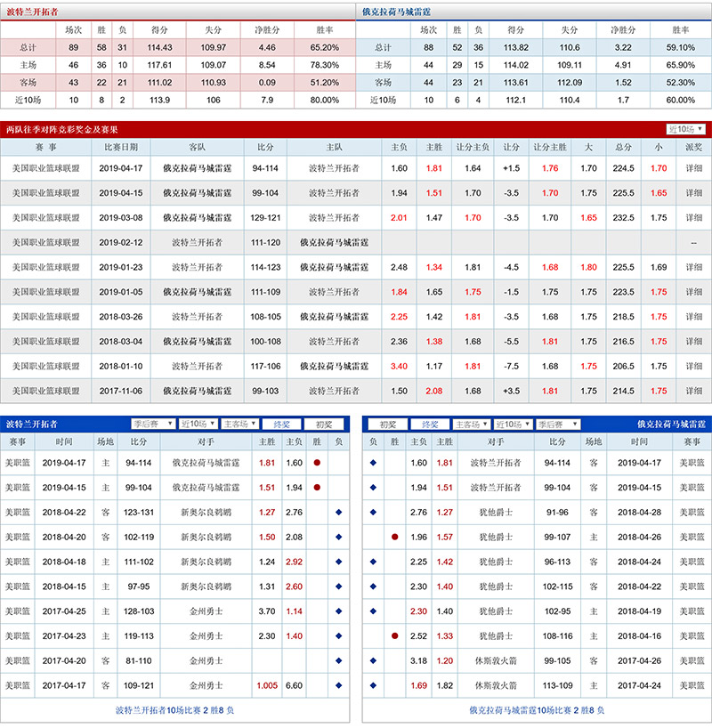Select the 6.60 odds value

point(294,685)
